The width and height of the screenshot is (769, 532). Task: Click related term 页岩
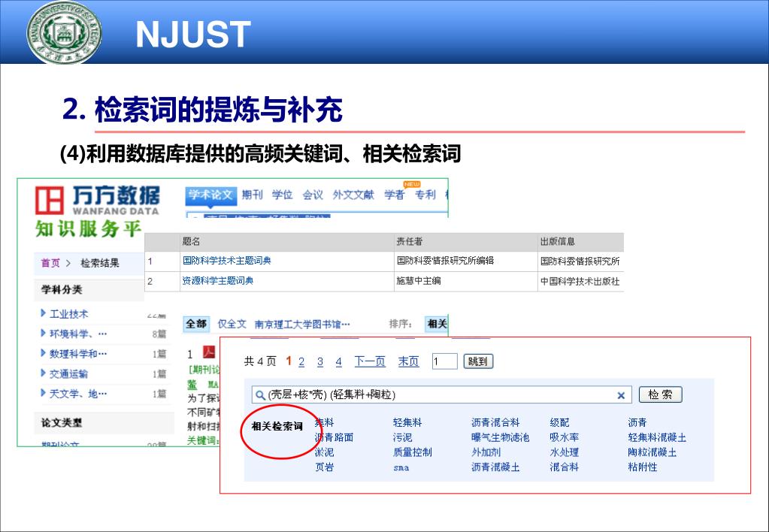tap(324, 467)
